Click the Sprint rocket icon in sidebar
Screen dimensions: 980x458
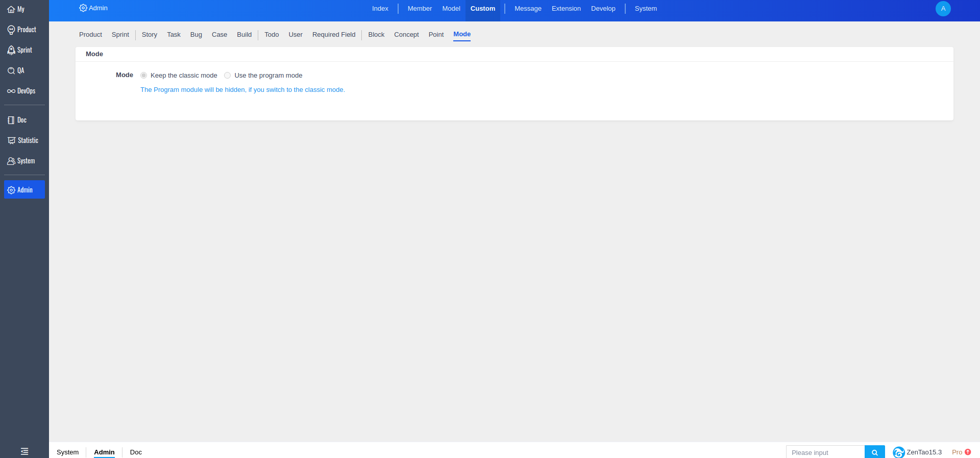point(11,50)
